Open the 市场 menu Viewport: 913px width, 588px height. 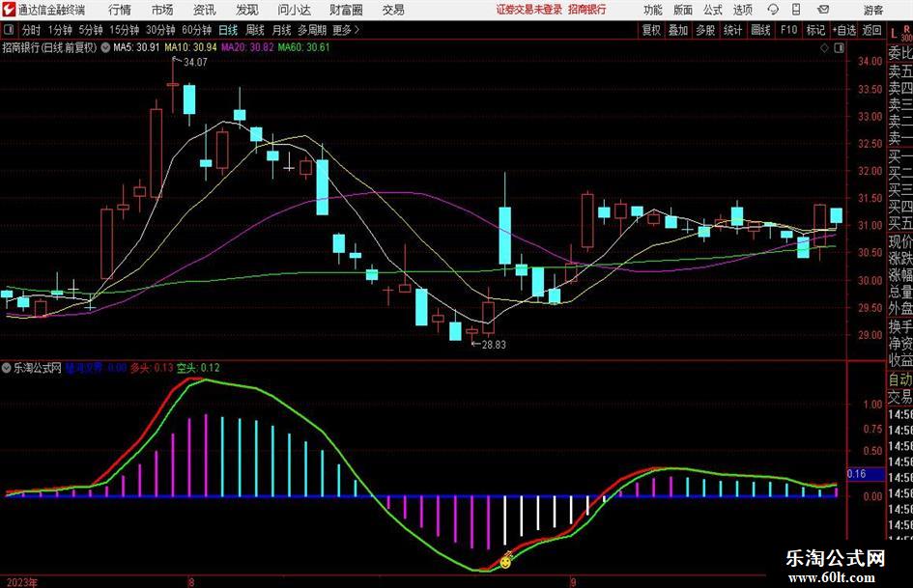[x=162, y=10]
